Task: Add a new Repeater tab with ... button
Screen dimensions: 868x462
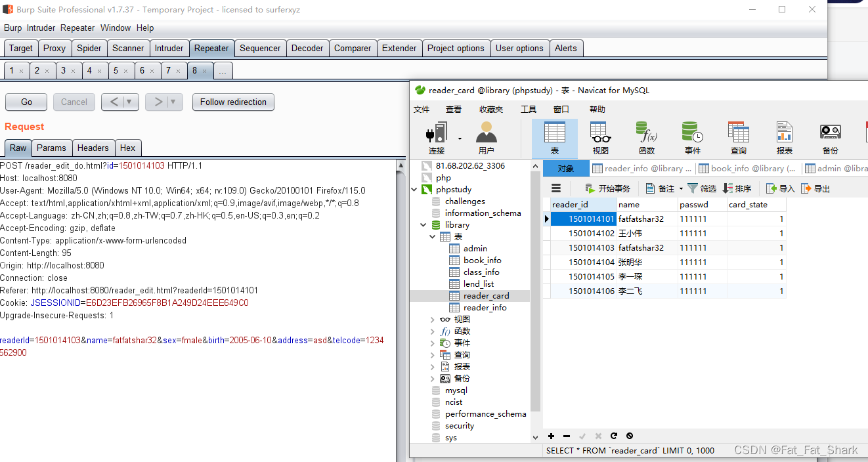Action: 223,70
